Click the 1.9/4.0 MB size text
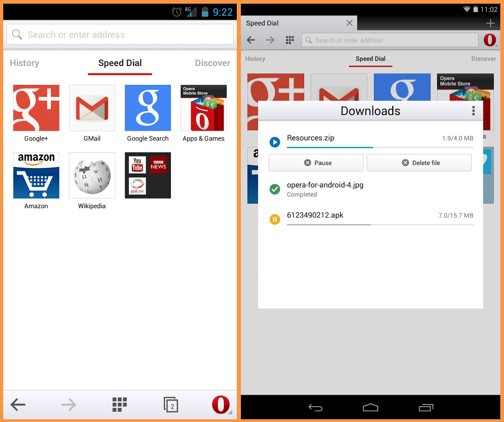Image resolution: width=504 pixels, height=422 pixels. (458, 139)
